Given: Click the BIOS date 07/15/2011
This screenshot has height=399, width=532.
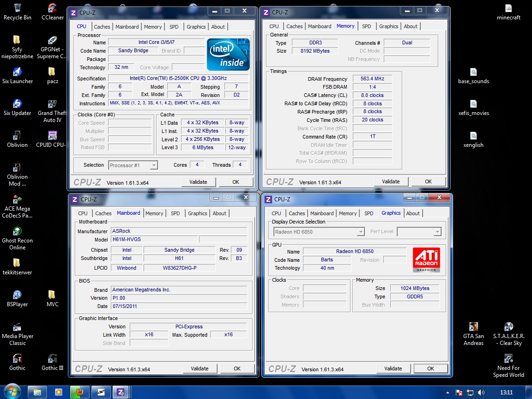Looking at the screenshot, I should [x=179, y=306].
